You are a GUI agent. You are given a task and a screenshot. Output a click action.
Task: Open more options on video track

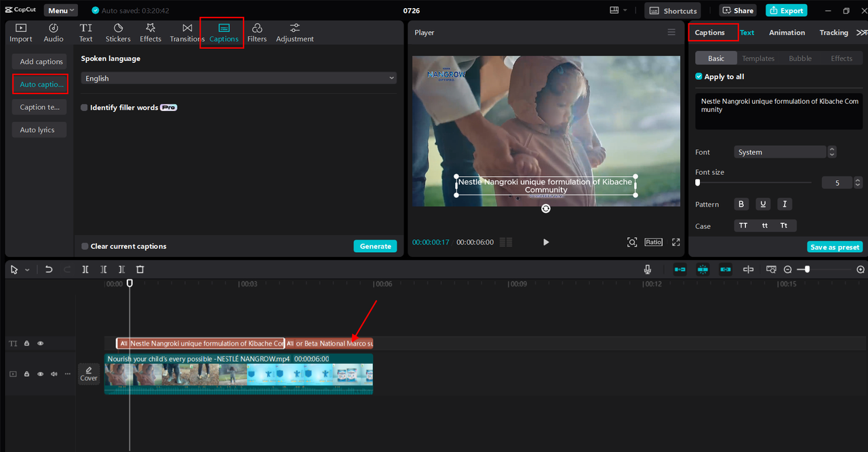(x=67, y=373)
